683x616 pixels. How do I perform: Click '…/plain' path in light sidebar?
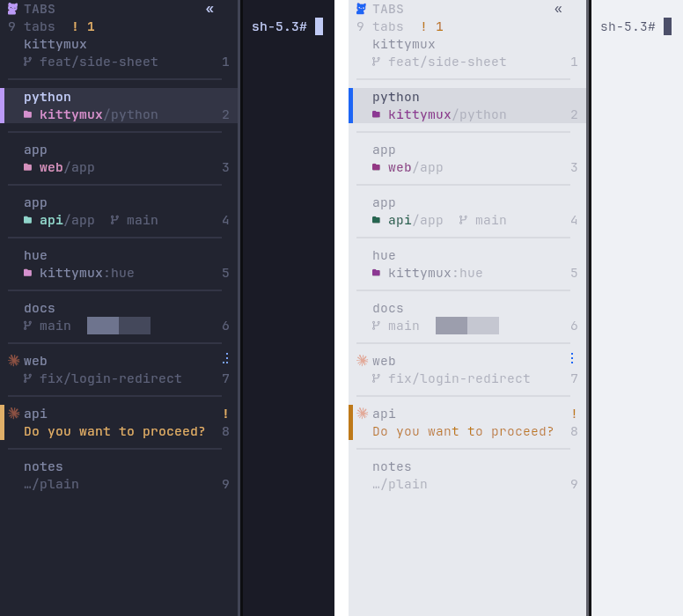point(400,484)
